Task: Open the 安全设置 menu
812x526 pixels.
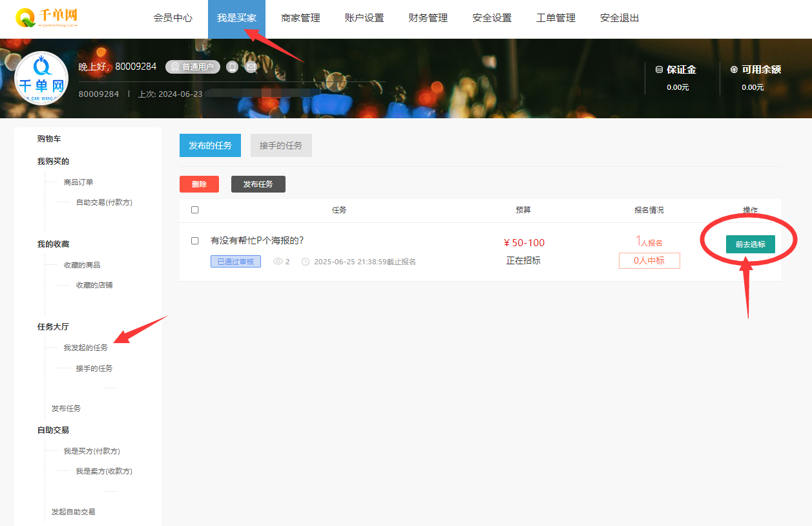Action: click(492, 18)
